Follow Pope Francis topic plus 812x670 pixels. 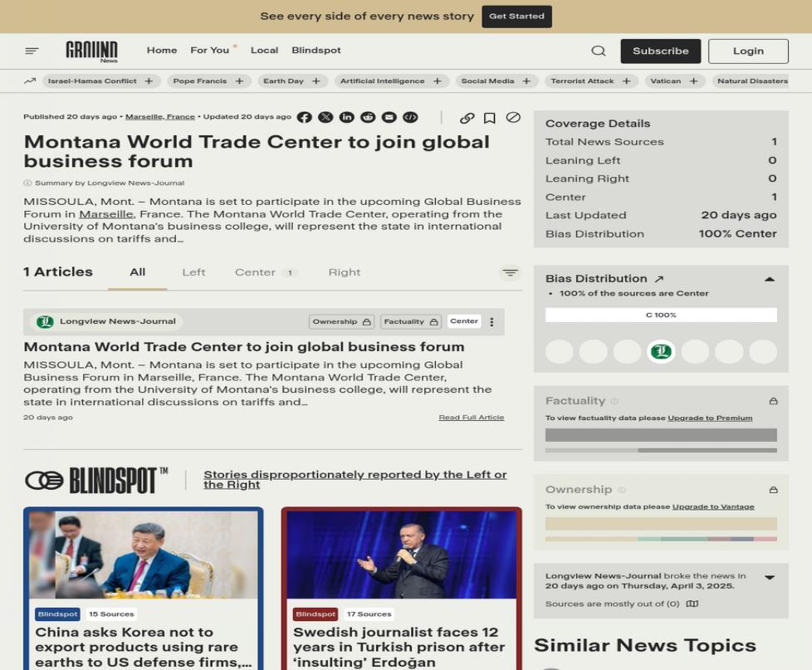(239, 81)
